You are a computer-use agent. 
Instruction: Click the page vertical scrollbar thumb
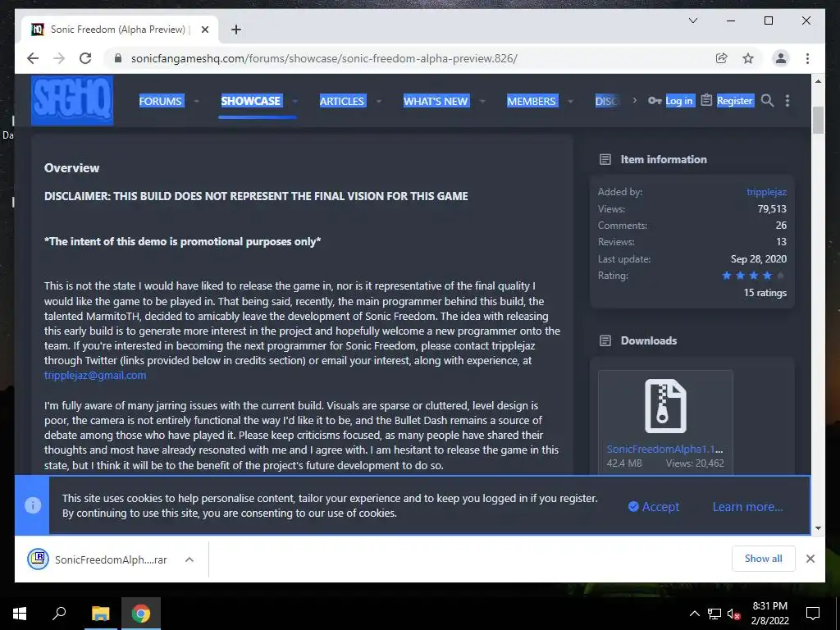(x=818, y=120)
